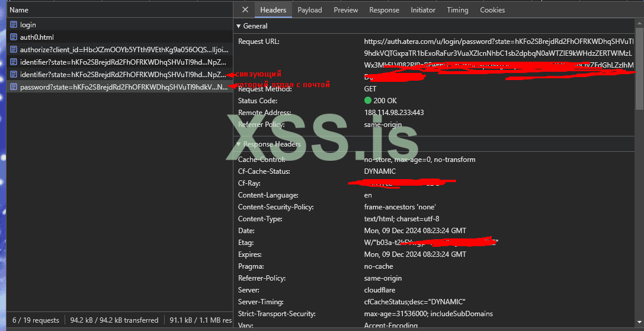The image size is (644, 331).
Task: Click the Cf-Ray header label
Action: coord(249,183)
